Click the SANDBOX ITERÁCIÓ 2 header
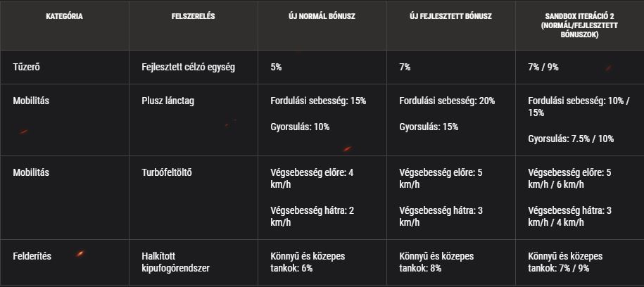The height and width of the screenshot is (287, 644). pyautogui.click(x=579, y=26)
